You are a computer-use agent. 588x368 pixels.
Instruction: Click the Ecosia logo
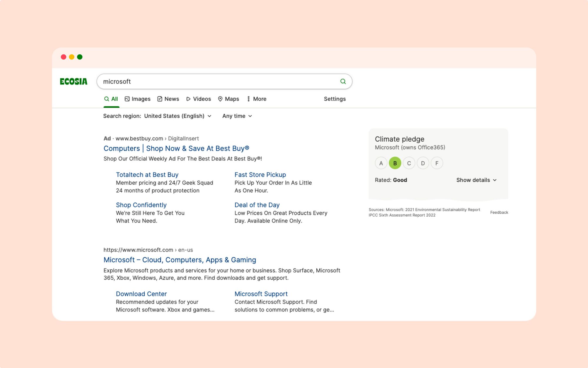coord(73,82)
